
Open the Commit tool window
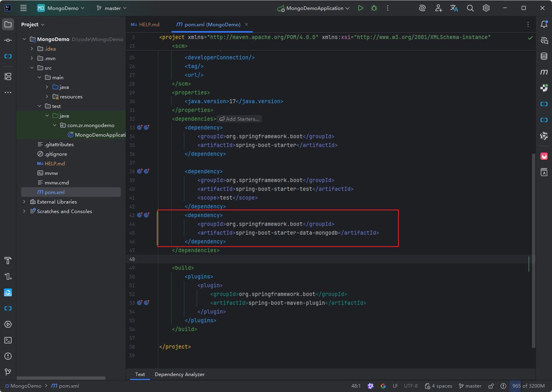coord(8,40)
